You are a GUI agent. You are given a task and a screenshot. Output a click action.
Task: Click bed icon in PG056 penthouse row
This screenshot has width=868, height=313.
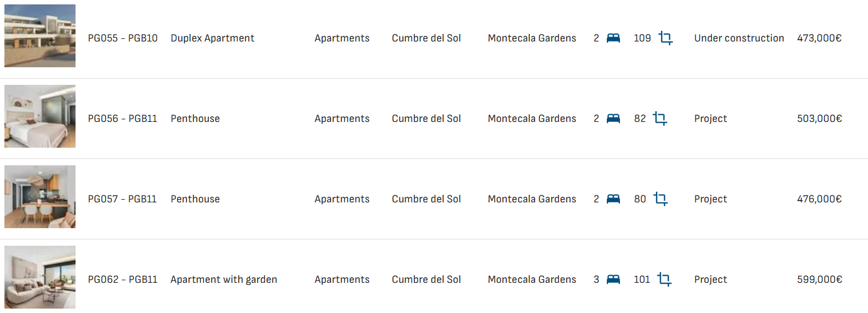[x=613, y=119]
